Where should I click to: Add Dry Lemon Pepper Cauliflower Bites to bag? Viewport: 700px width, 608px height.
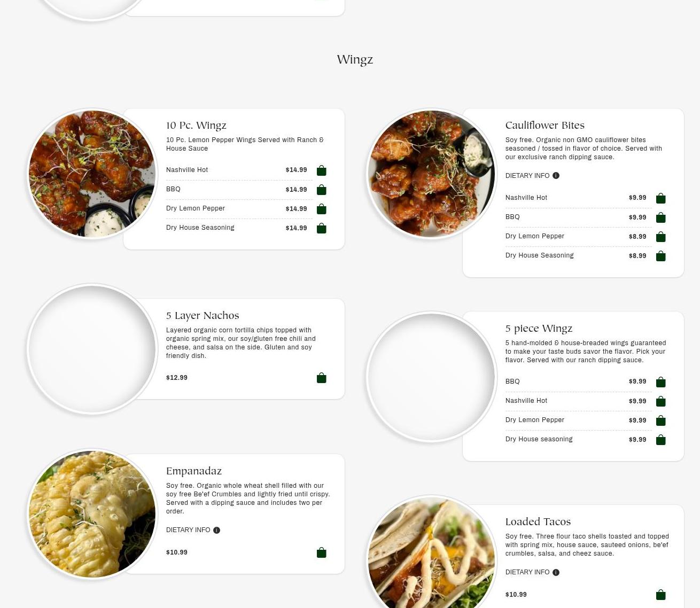pyautogui.click(x=660, y=237)
